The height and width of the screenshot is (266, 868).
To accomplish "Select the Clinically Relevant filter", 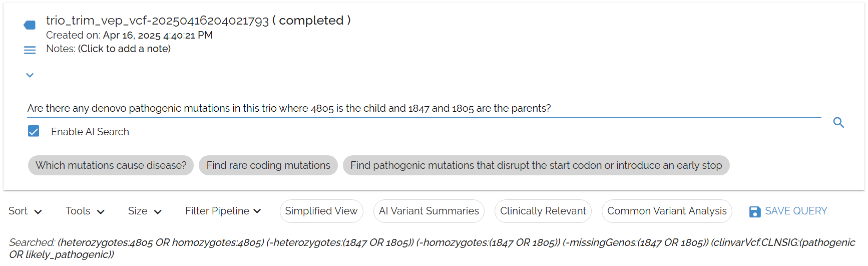I will pyautogui.click(x=543, y=211).
